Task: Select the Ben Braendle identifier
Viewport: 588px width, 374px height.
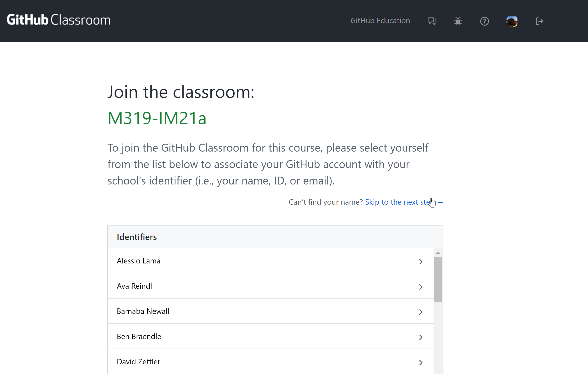Action: (271, 336)
